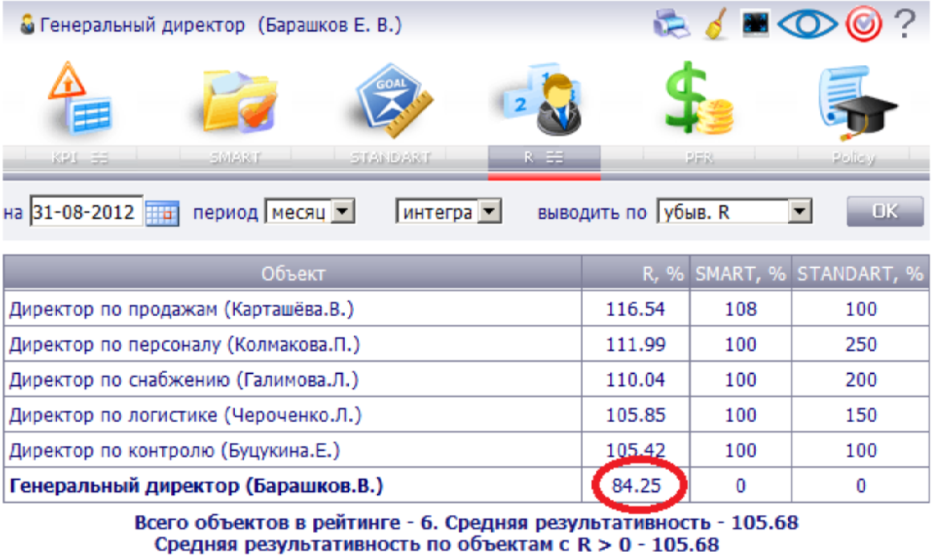Expand the выводить по sort dropdown
Viewport: 934px width, 560px height.
797,213
